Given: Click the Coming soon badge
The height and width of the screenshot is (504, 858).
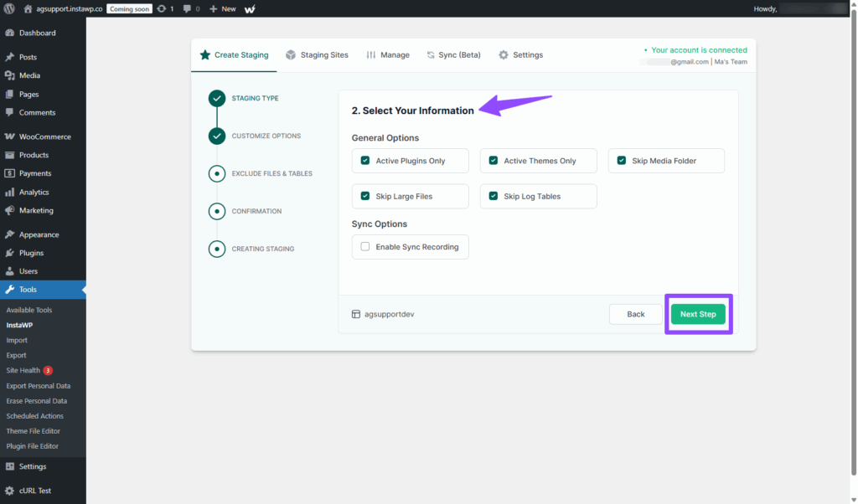Looking at the screenshot, I should [x=129, y=8].
